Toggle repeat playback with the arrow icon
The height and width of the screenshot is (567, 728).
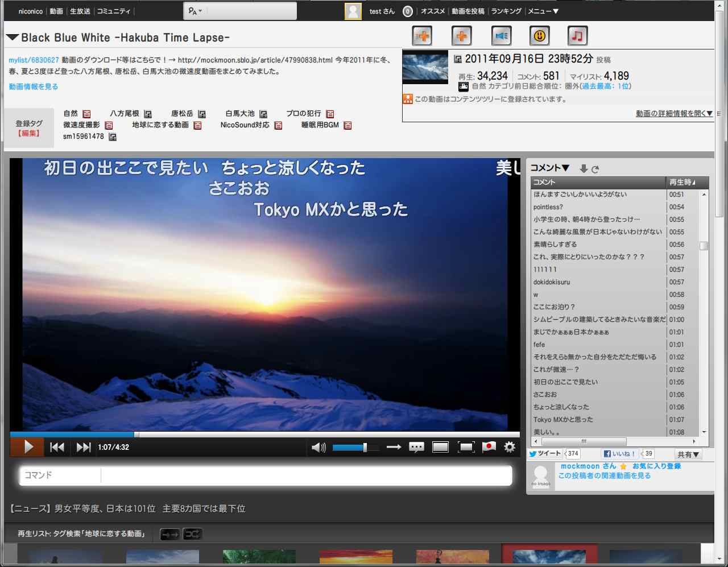pyautogui.click(x=394, y=447)
